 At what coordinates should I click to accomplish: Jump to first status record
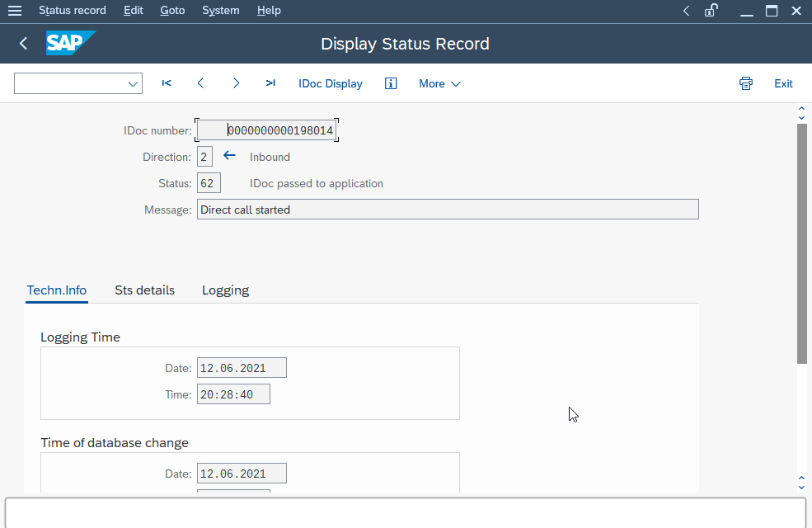[x=167, y=83]
